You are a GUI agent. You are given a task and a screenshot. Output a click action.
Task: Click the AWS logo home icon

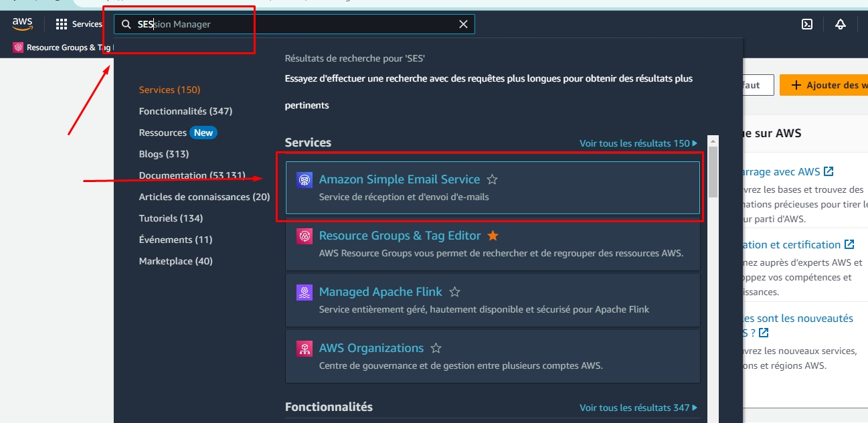tap(22, 24)
